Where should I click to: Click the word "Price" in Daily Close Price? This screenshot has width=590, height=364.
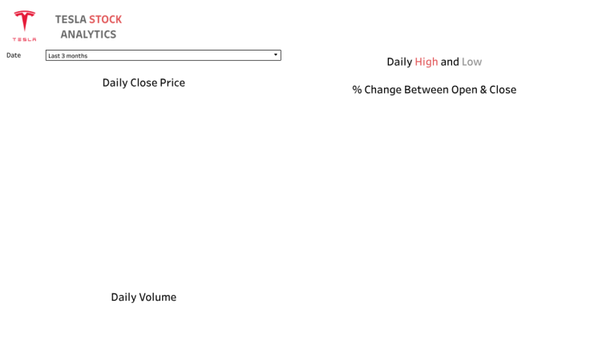[x=172, y=83]
